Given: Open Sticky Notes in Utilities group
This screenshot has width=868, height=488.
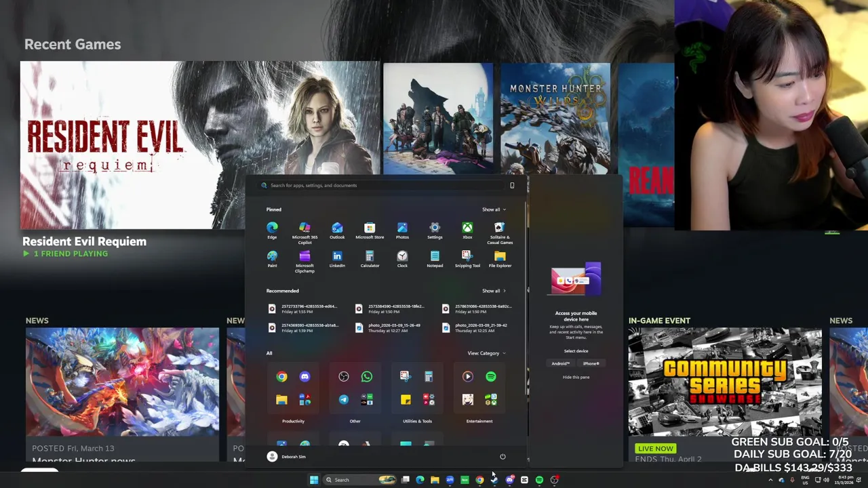Looking at the screenshot, I should click(406, 399).
